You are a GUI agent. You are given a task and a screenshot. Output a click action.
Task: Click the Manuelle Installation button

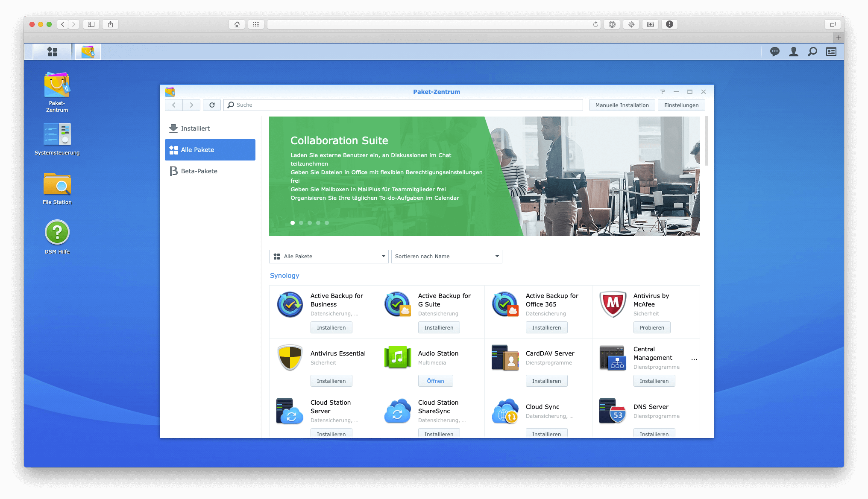coord(622,104)
